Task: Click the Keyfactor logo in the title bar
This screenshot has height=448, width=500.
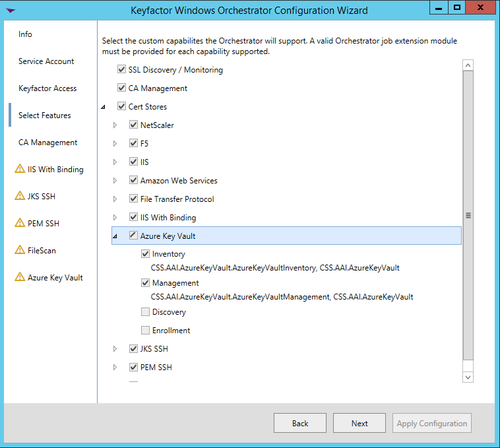Action: 11,11
